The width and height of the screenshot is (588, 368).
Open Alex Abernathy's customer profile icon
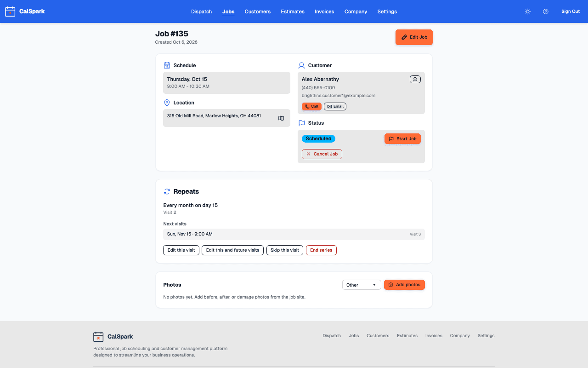pyautogui.click(x=415, y=80)
